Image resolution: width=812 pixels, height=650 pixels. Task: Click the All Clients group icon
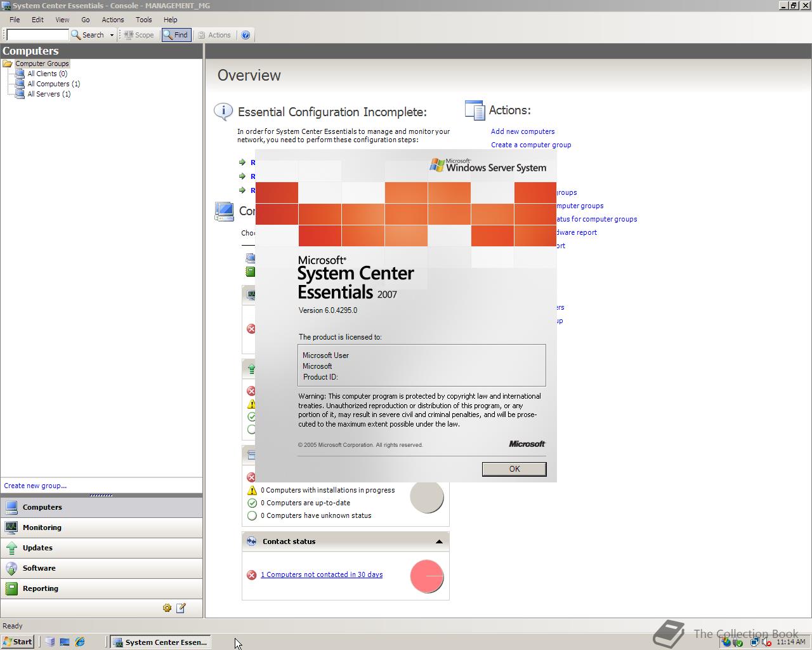click(20, 74)
